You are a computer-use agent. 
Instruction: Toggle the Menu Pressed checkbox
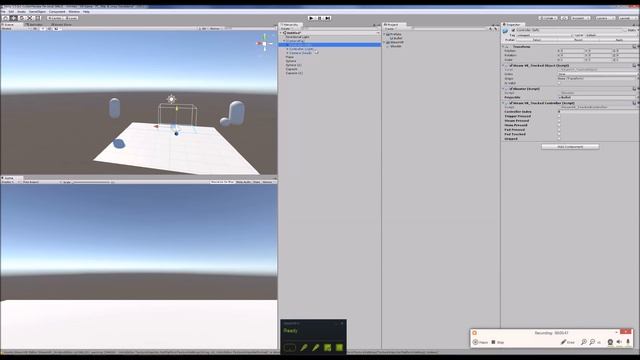tap(559, 125)
